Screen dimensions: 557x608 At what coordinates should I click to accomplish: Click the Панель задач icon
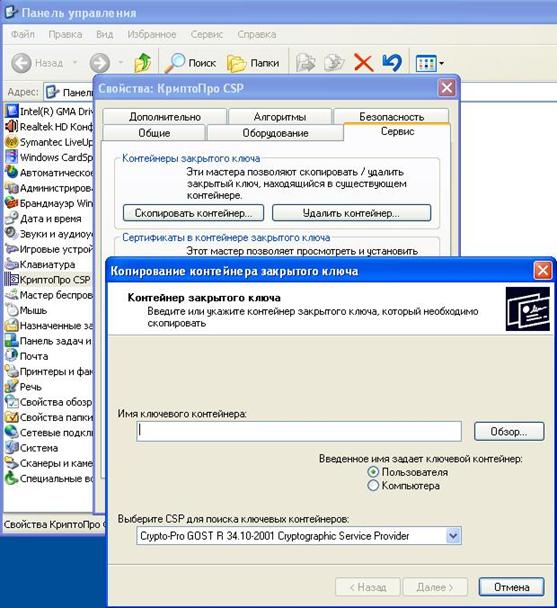(12, 340)
